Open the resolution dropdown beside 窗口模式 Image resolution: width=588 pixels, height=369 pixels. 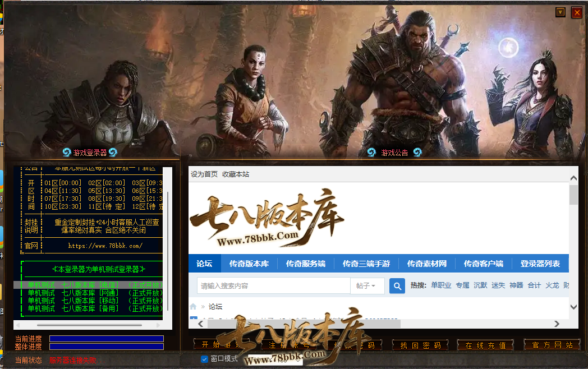point(275,359)
